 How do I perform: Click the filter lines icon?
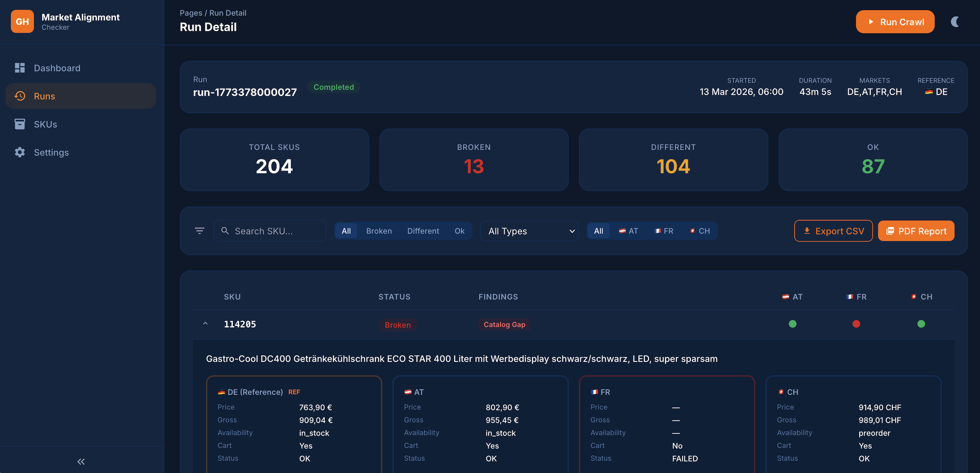pos(199,231)
